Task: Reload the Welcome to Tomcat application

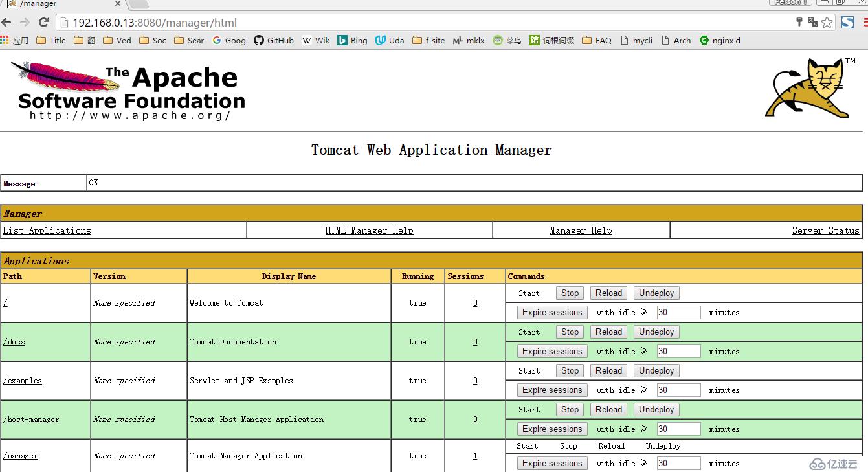Action: click(x=609, y=293)
